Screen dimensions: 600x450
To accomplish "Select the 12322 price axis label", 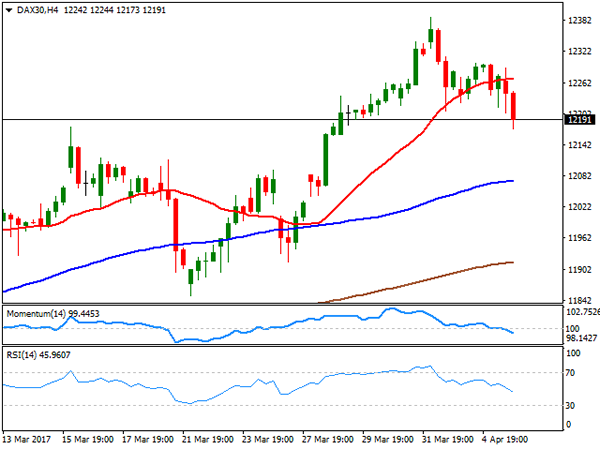I will pos(580,52).
